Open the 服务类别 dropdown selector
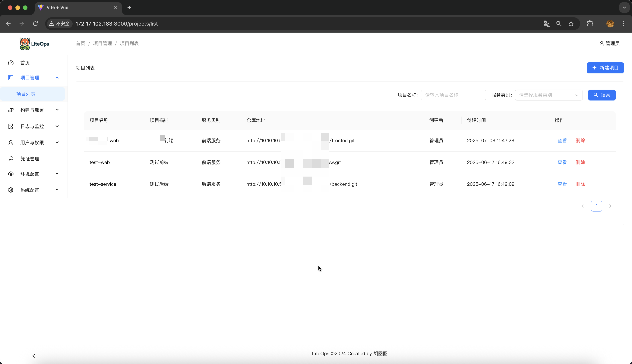632x364 pixels. click(548, 95)
